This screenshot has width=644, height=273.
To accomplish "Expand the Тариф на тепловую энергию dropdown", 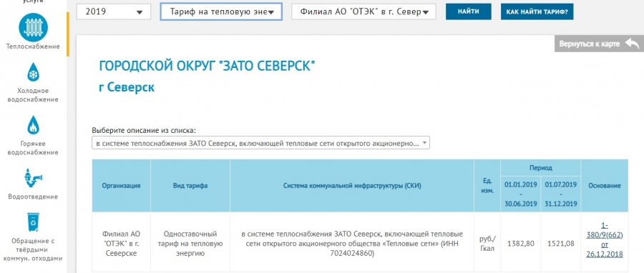I will tap(221, 12).
